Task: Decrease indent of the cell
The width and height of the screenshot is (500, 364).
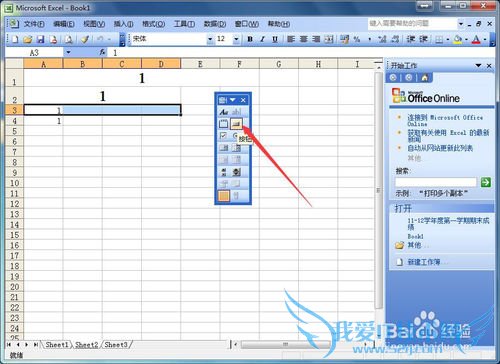Action: click(x=411, y=39)
